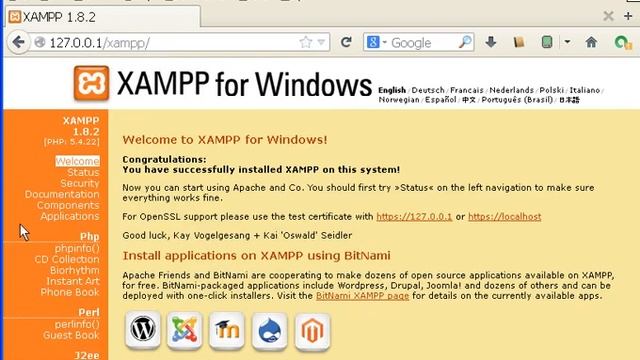This screenshot has width=640, height=360.
Task: Open Phone Book demo link
Action: 70,292
